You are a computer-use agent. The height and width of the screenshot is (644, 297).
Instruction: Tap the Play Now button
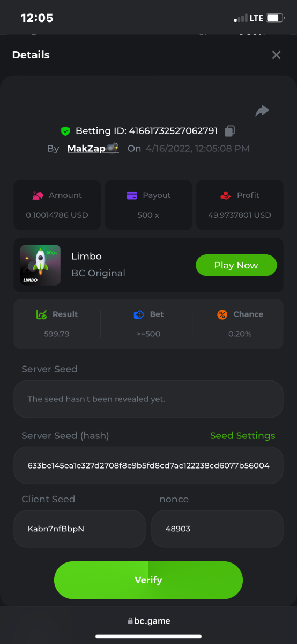[x=236, y=265]
